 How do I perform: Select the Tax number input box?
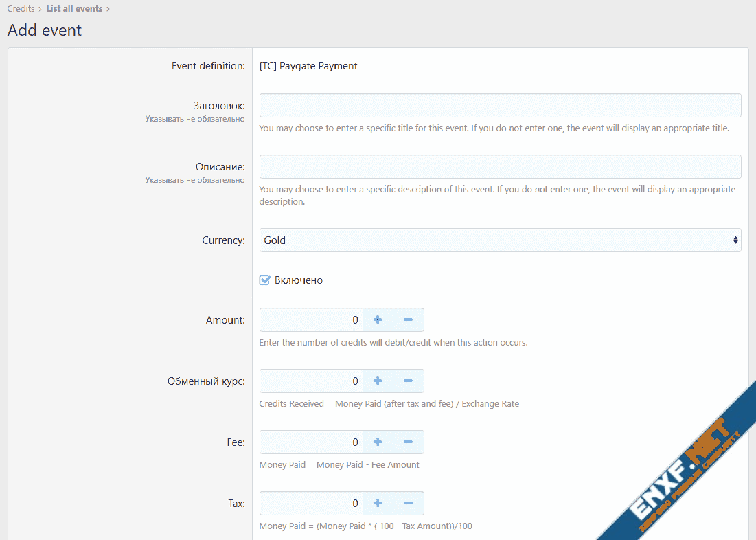[311, 504]
